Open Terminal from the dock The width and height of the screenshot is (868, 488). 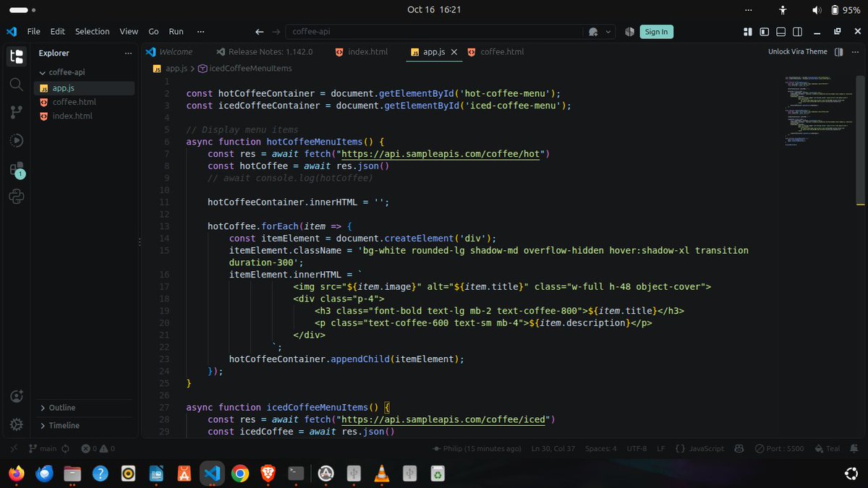tap(296, 474)
